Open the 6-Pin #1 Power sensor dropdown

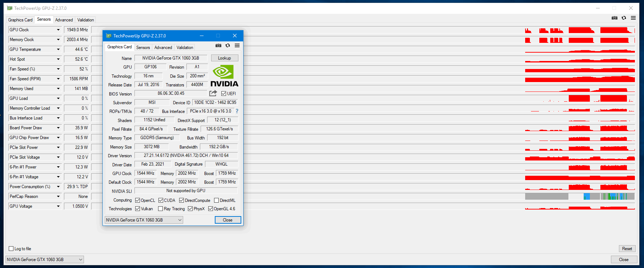point(58,167)
